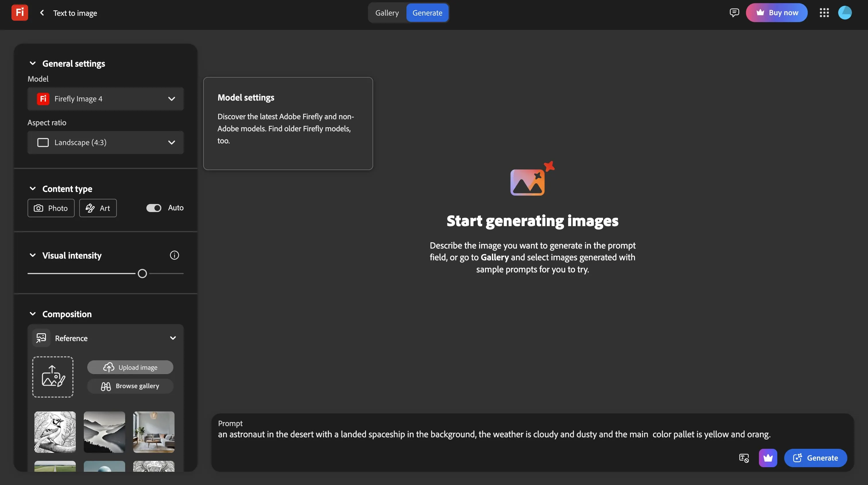This screenshot has height=485, width=868.
Task: Click the user profile avatar
Action: pyautogui.click(x=845, y=13)
